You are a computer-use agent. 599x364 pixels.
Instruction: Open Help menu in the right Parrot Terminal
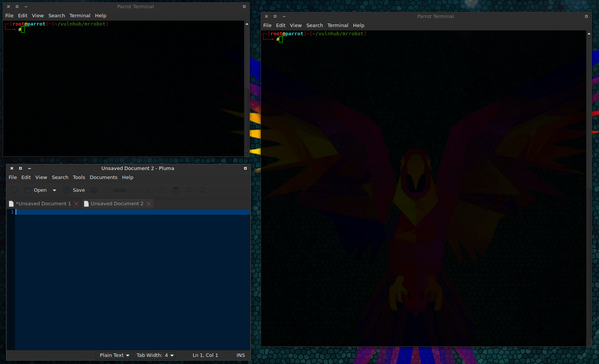pos(359,26)
